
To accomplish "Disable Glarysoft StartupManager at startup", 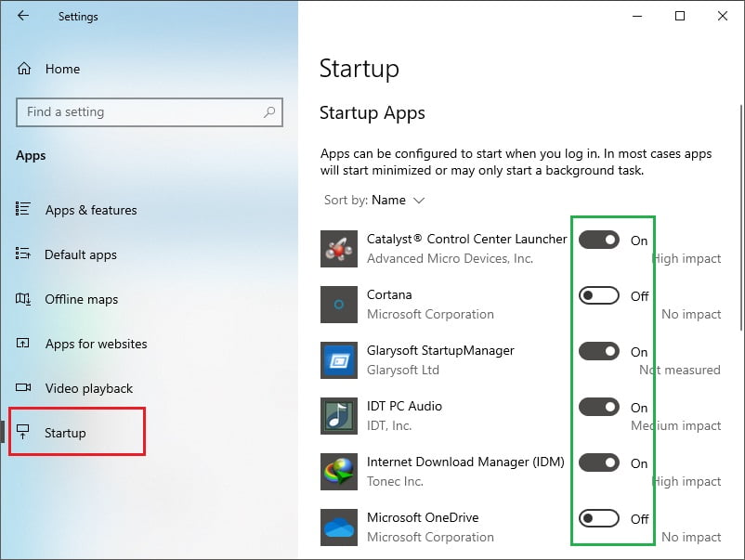I will [598, 351].
